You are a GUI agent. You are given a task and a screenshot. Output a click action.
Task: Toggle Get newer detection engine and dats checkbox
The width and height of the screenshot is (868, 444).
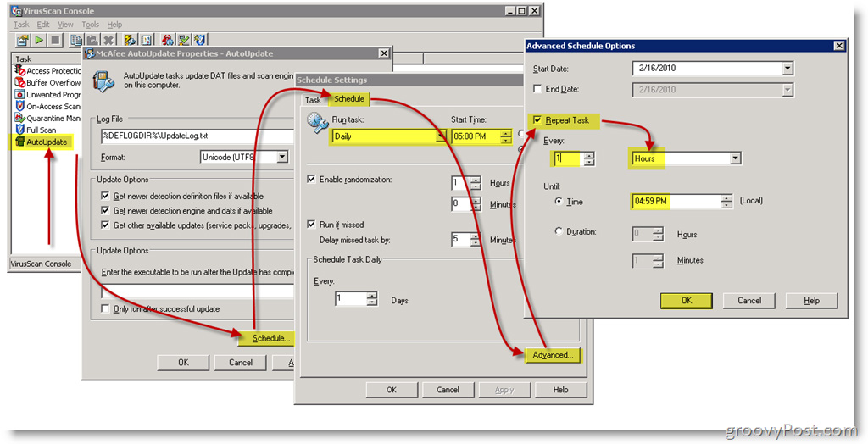105,210
